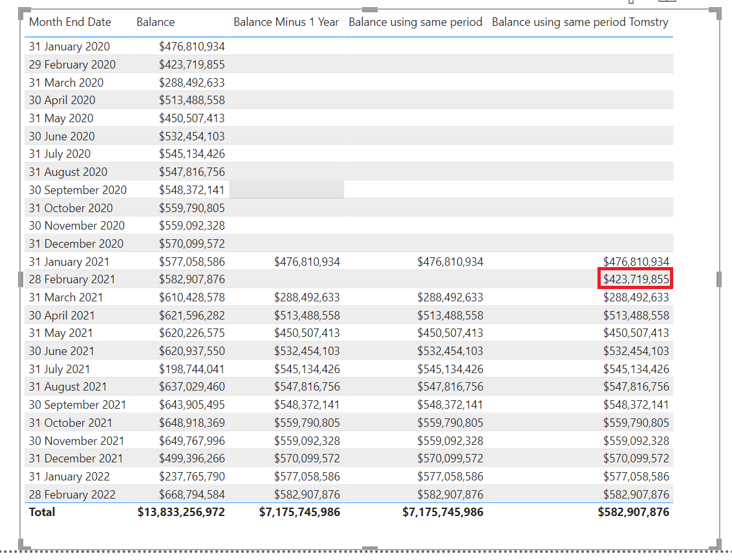Click the $649,767,996 balance cell
The image size is (732, 560).
(192, 440)
